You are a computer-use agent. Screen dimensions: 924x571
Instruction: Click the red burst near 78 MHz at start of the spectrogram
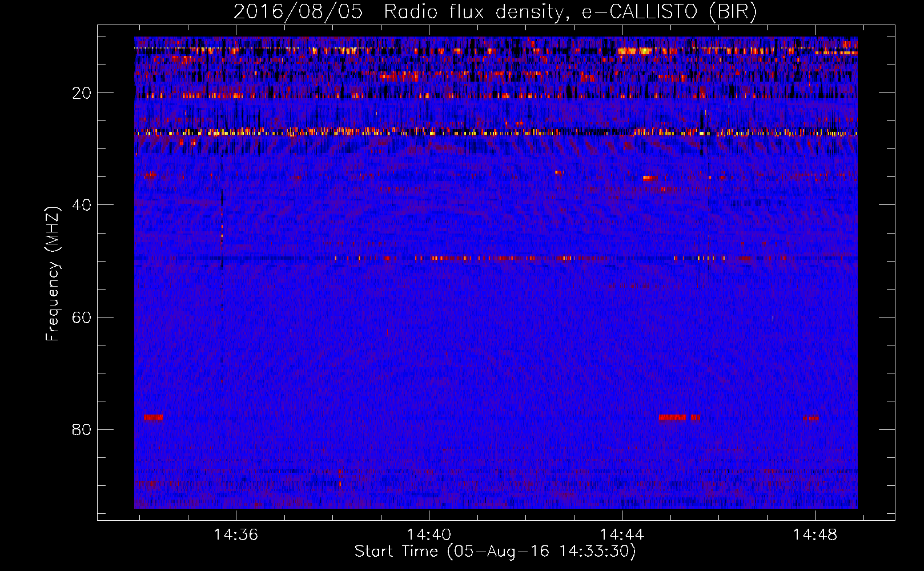[x=154, y=417]
